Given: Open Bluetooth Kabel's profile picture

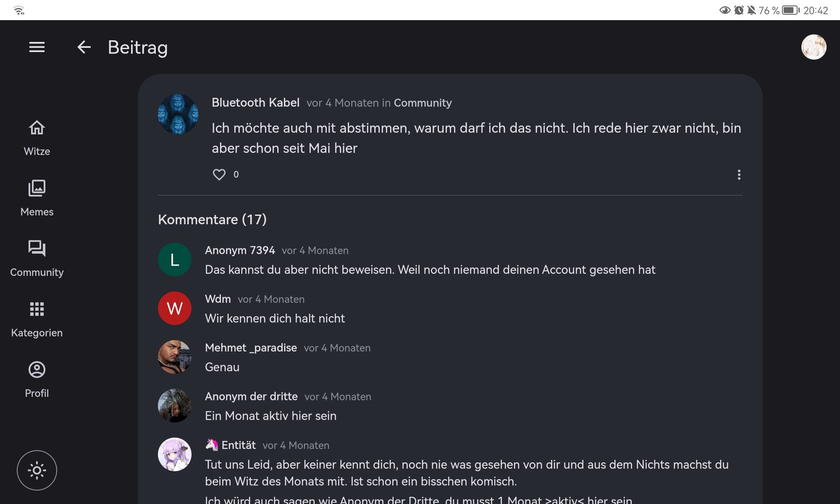Looking at the screenshot, I should (x=178, y=114).
